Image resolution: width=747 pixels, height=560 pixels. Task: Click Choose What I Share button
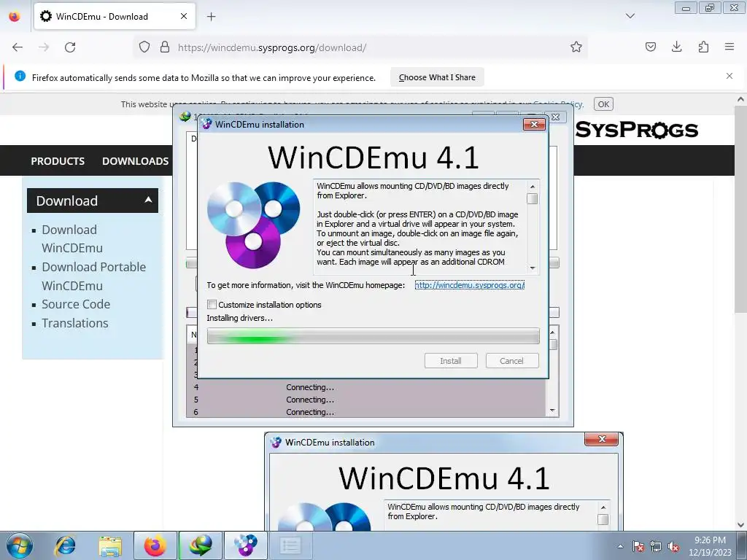(x=437, y=77)
